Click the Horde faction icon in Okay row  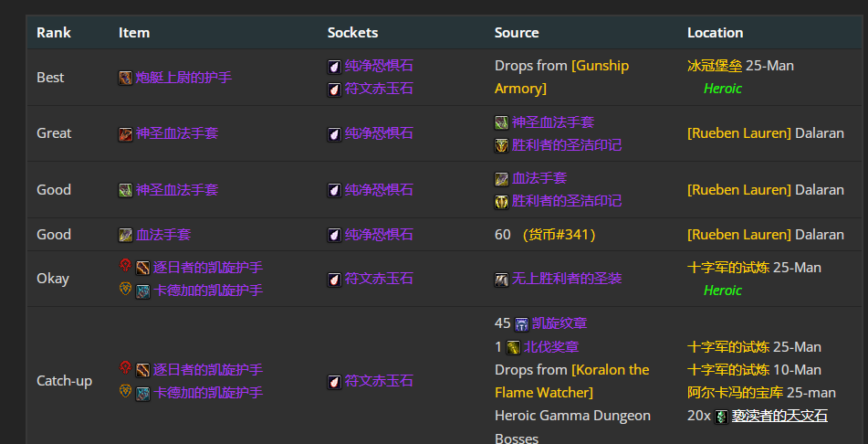(126, 266)
